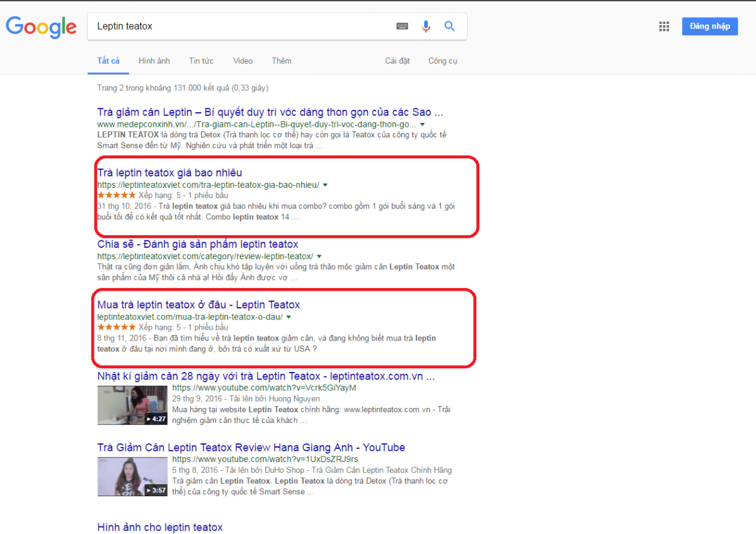
Task: Open result Chia sẽ - Đánh giá sản phẩm
Action: (x=198, y=244)
